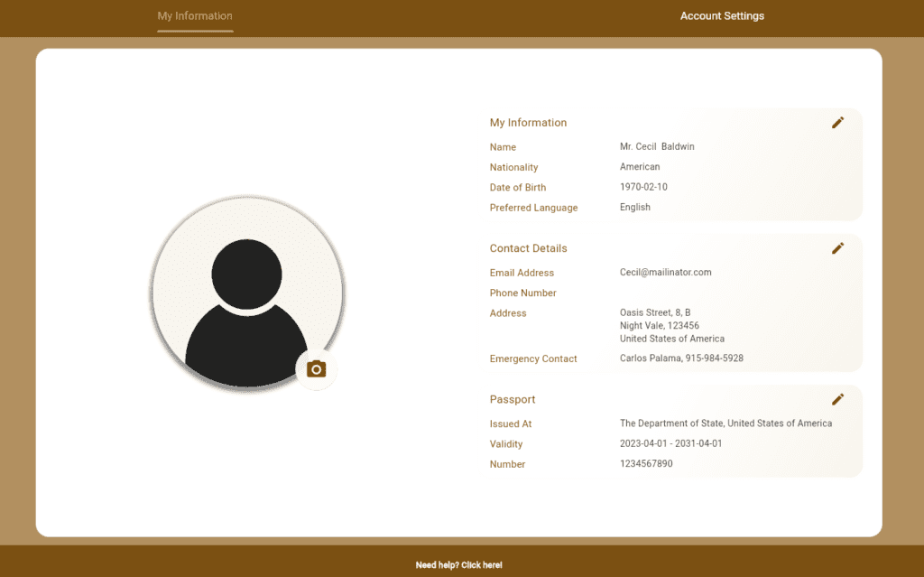Select emergency contact Carlos Palama value
This screenshot has height=577, width=924.
682,358
